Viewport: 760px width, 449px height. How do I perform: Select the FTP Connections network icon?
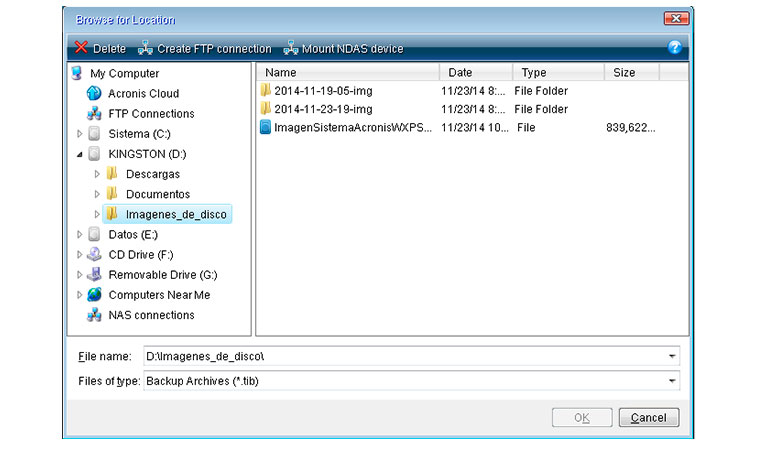94,113
